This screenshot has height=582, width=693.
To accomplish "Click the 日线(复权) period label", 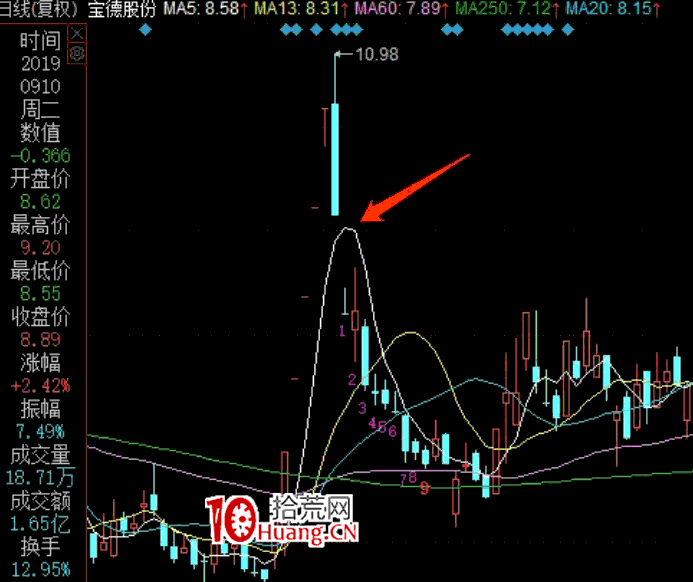I will (x=38, y=9).
